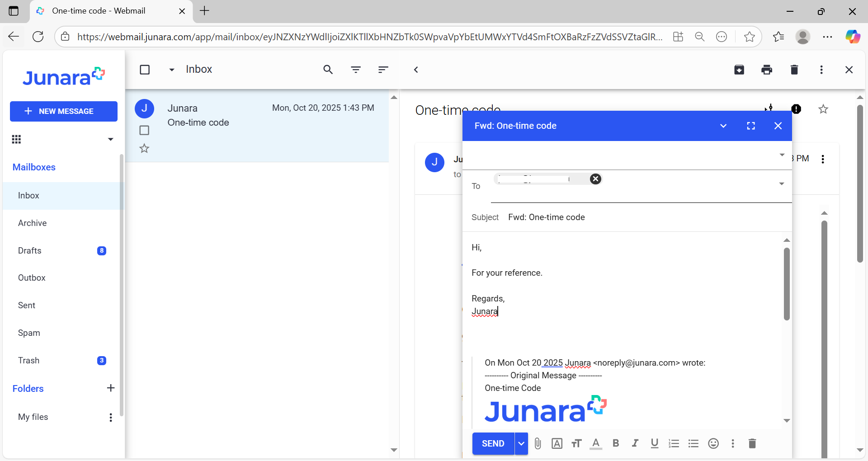The height and width of the screenshot is (461, 868).
Task: Close the message reading pane
Action: (x=849, y=70)
